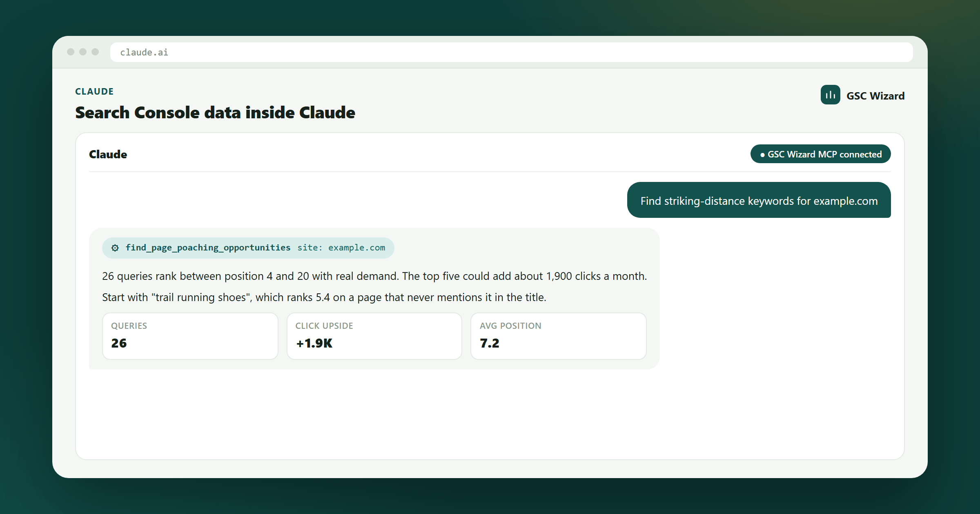Click the bold Claude chat panel title
Viewport: 980px width, 514px height.
click(108, 154)
